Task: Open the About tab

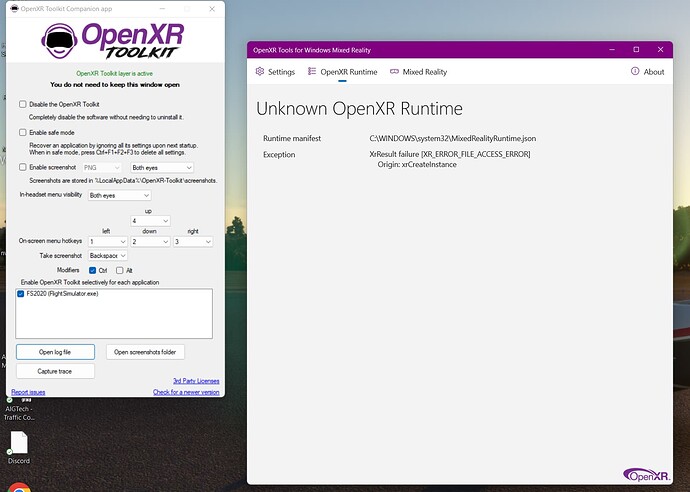Action: 647,72
